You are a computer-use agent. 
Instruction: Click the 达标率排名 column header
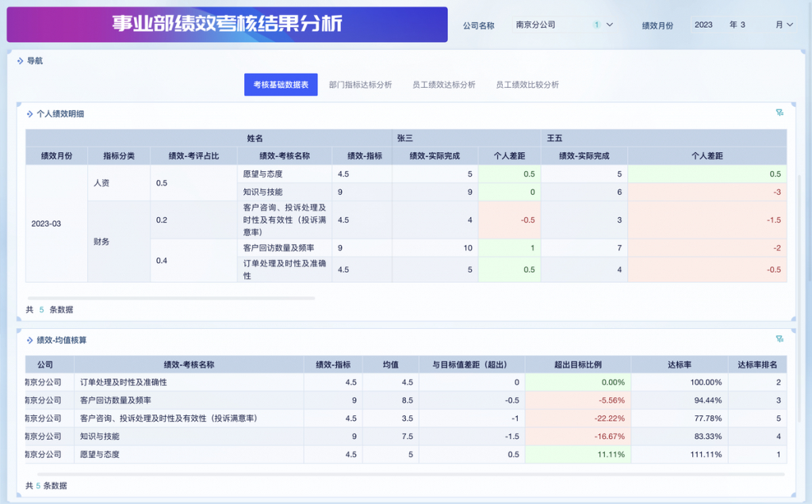point(756,365)
